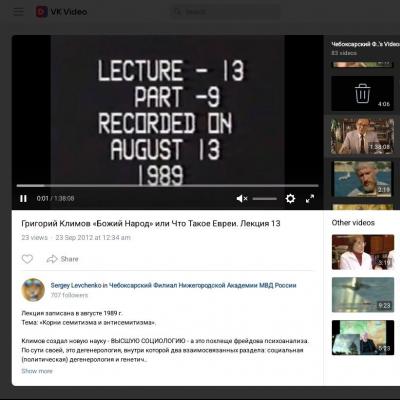400x400 pixels.
Task: Open the 9:23 video in Other videos
Action: (363, 295)
